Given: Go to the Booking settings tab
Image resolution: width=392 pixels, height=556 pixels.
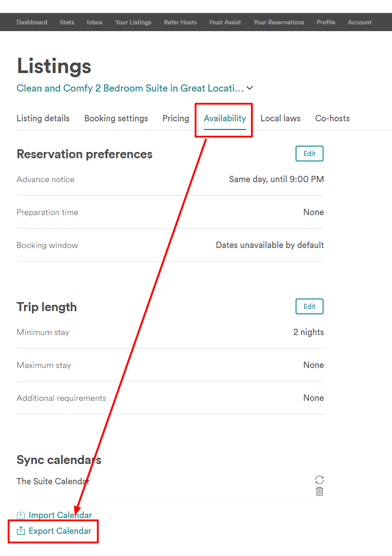Looking at the screenshot, I should click(x=116, y=119).
